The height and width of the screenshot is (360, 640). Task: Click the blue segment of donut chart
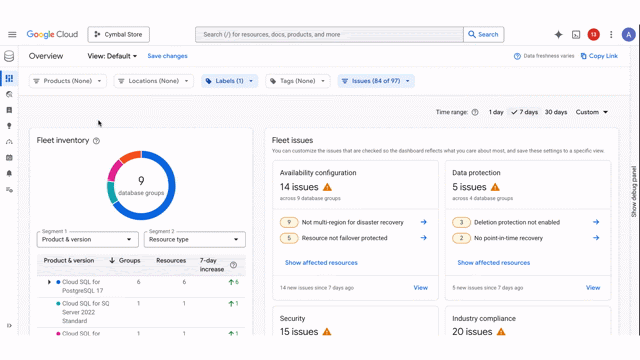pyautogui.click(x=171, y=186)
